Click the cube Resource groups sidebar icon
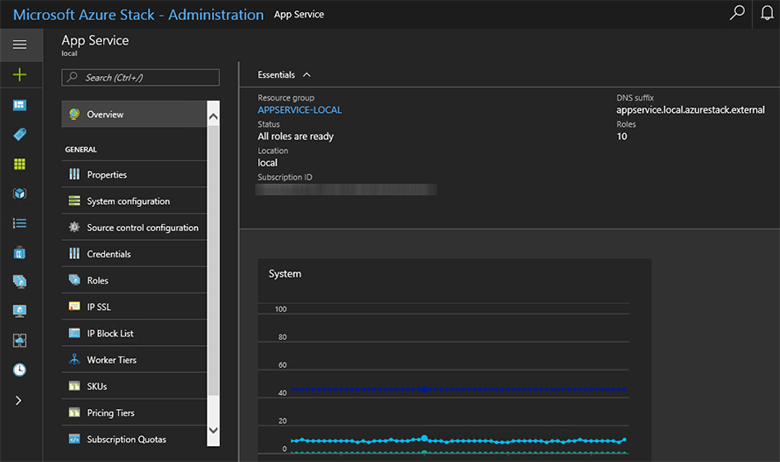780x462 pixels. [x=20, y=193]
